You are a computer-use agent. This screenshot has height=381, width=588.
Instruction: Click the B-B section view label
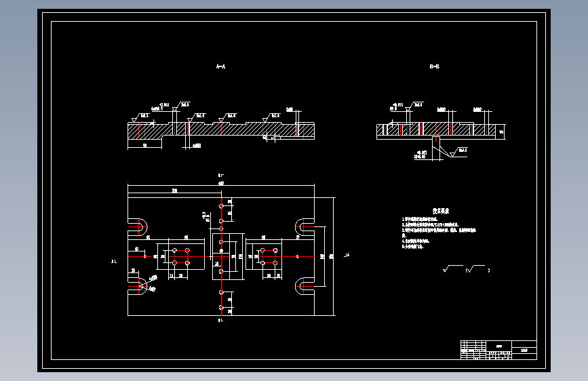click(x=434, y=66)
